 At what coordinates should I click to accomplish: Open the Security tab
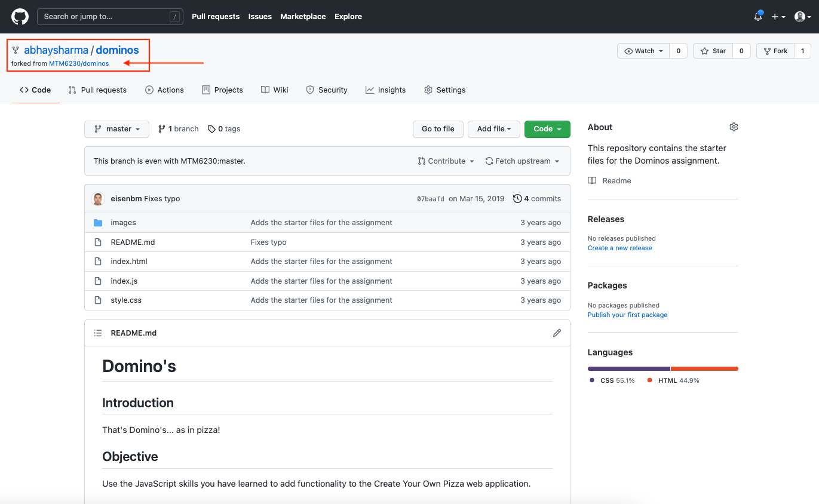click(x=327, y=90)
